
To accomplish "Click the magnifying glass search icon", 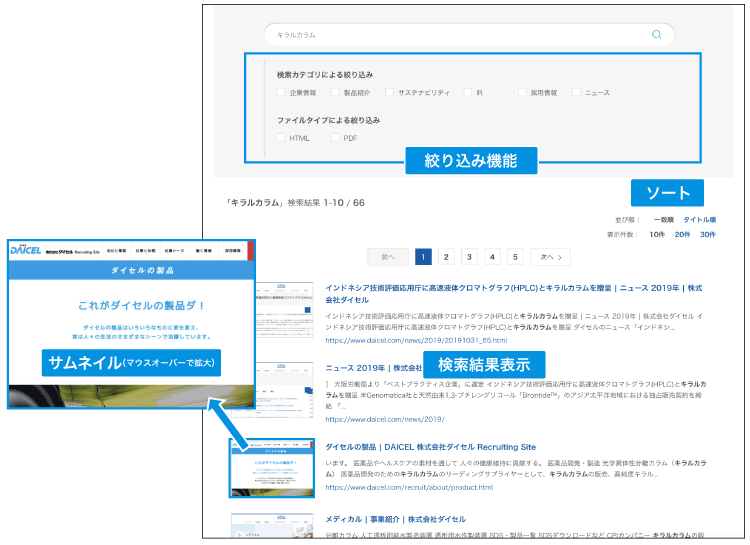I will (656, 34).
